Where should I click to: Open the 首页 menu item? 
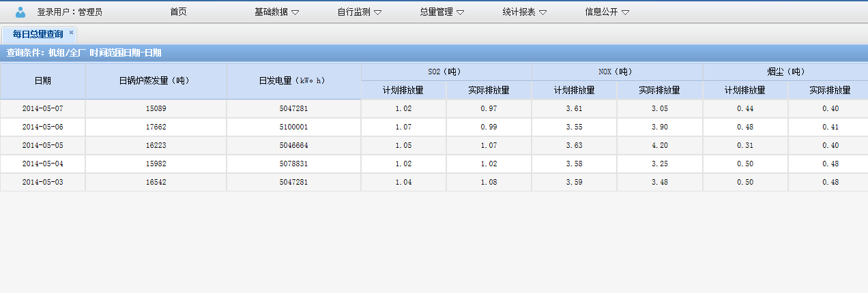178,12
